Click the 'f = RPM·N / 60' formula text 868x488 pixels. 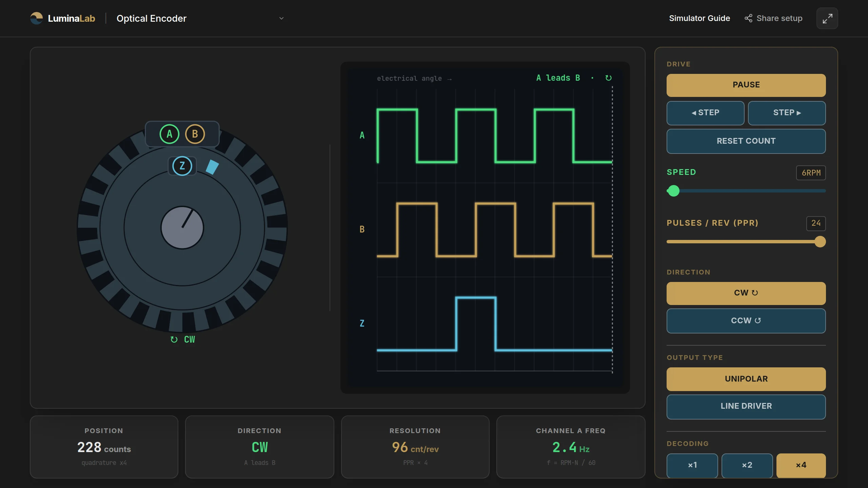pyautogui.click(x=571, y=463)
